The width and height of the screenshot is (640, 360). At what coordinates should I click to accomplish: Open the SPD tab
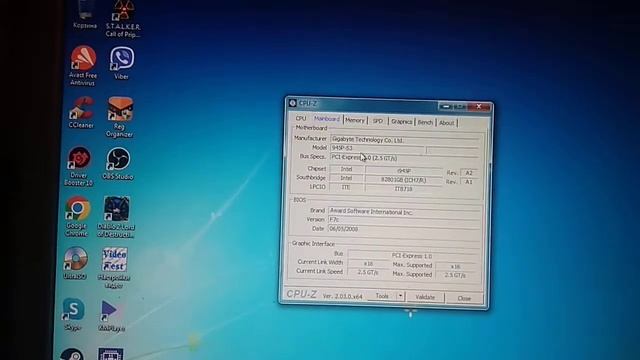pyautogui.click(x=378, y=121)
